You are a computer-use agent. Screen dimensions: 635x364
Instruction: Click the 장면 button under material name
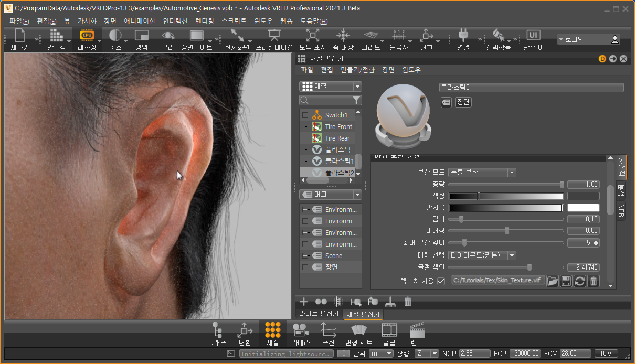(x=463, y=102)
